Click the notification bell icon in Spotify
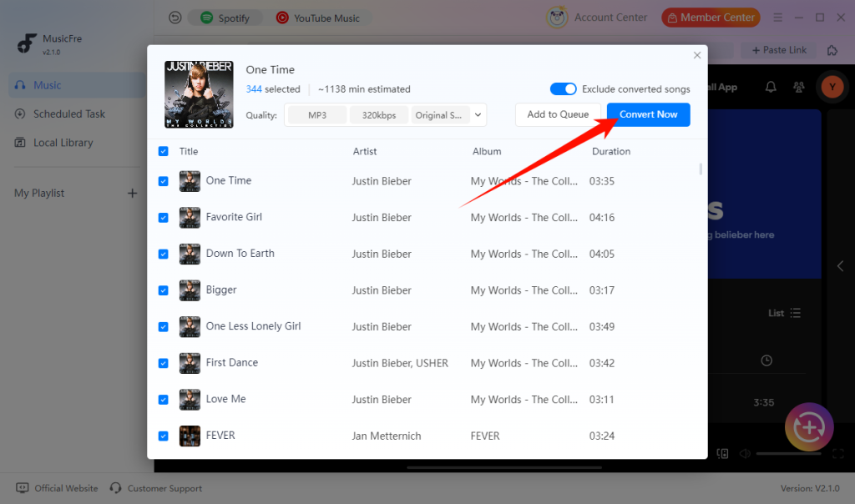 (x=771, y=87)
